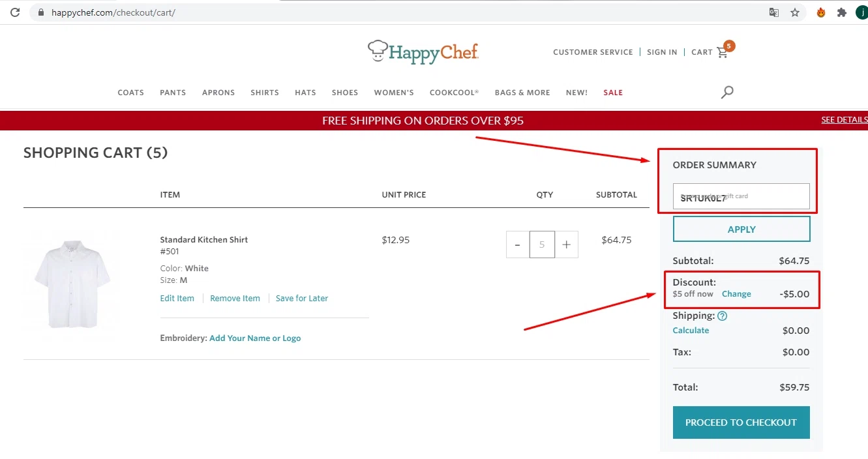
Task: Click the HappyChef logo
Action: click(423, 52)
